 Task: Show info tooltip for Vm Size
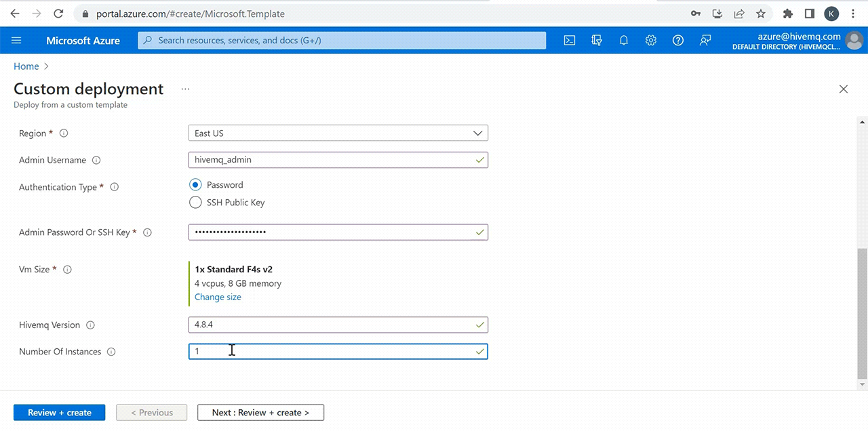pos(67,270)
